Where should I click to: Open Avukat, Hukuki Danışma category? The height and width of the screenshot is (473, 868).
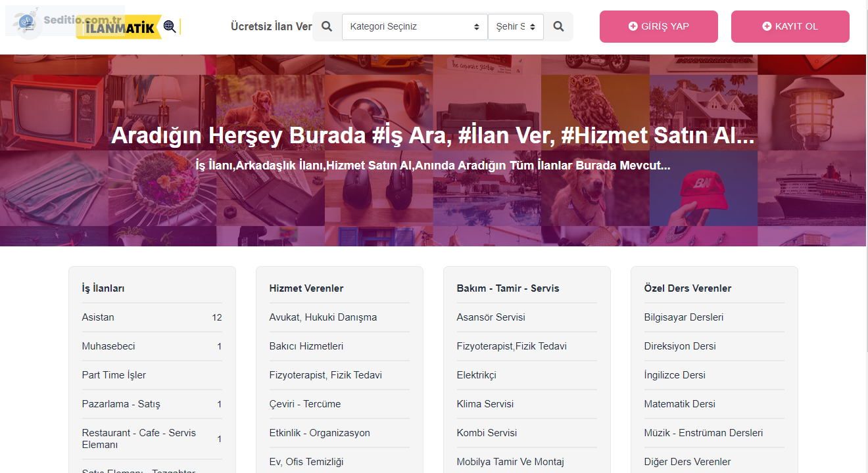(323, 317)
